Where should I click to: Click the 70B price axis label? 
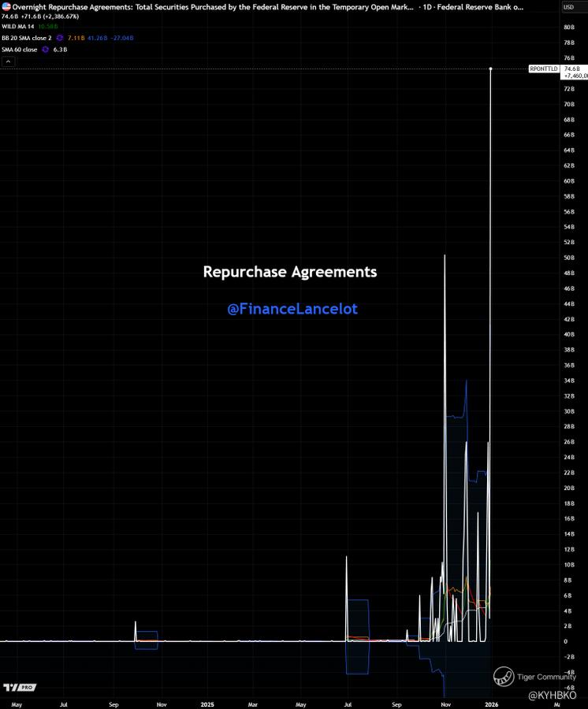click(569, 104)
